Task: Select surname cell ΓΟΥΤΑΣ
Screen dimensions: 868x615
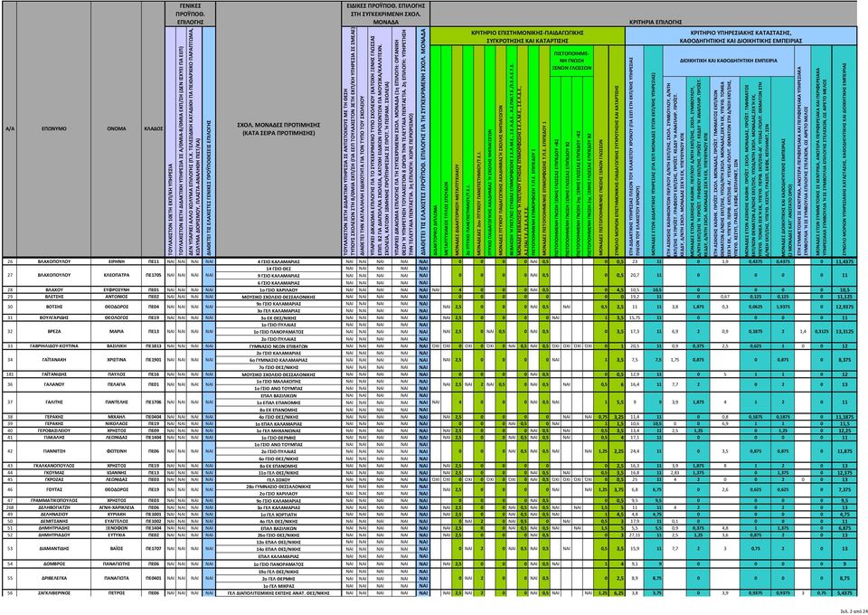Action: [53, 490]
